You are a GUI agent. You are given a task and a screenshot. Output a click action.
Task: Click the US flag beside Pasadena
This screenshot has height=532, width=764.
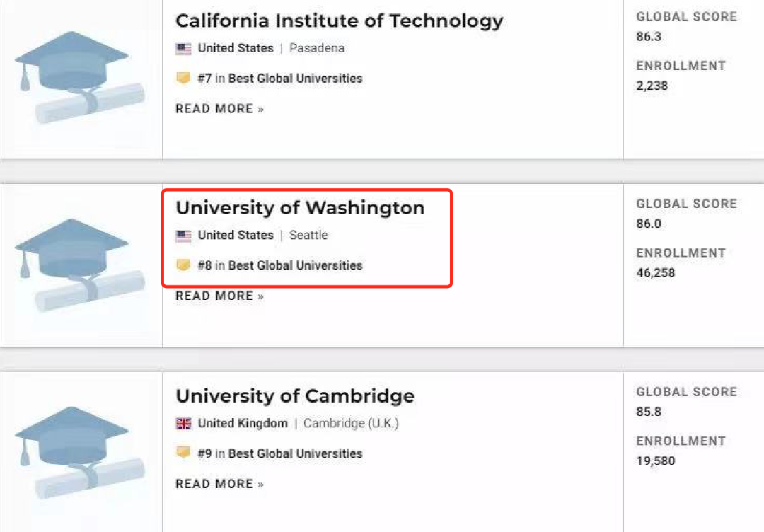183,49
